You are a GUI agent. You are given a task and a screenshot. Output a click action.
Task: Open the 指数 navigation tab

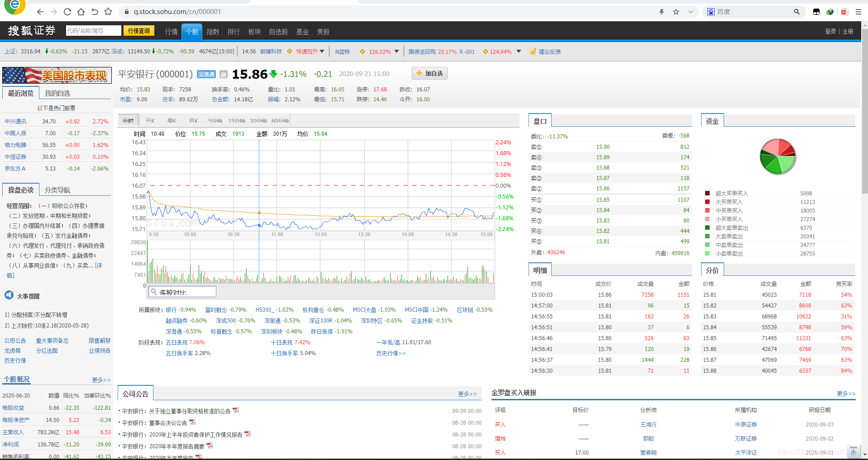213,32
